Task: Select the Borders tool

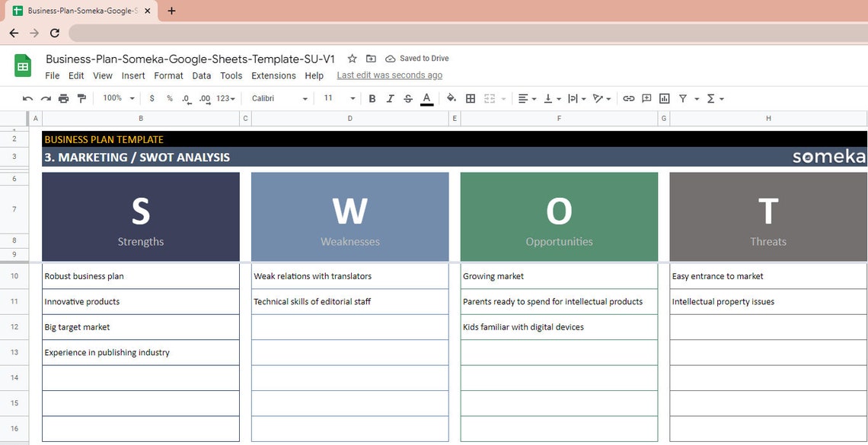Action: click(471, 98)
